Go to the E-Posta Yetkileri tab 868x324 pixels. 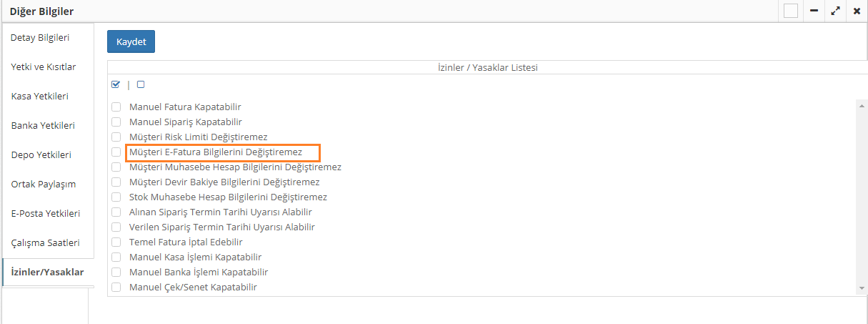46,213
